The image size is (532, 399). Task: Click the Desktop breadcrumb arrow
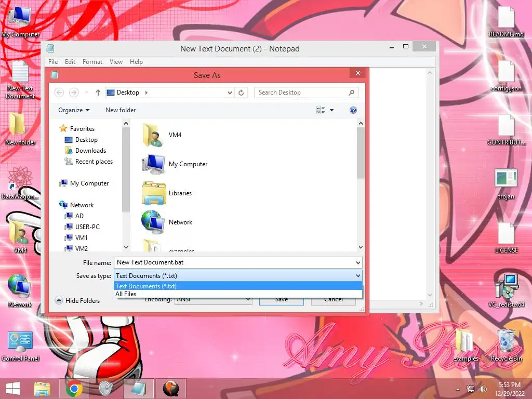tap(146, 92)
